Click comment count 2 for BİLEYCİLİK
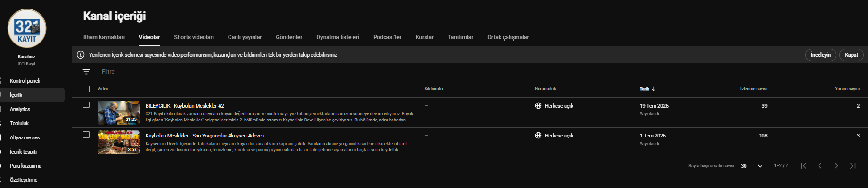Screen dimensions: 868x188 [x=858, y=106]
